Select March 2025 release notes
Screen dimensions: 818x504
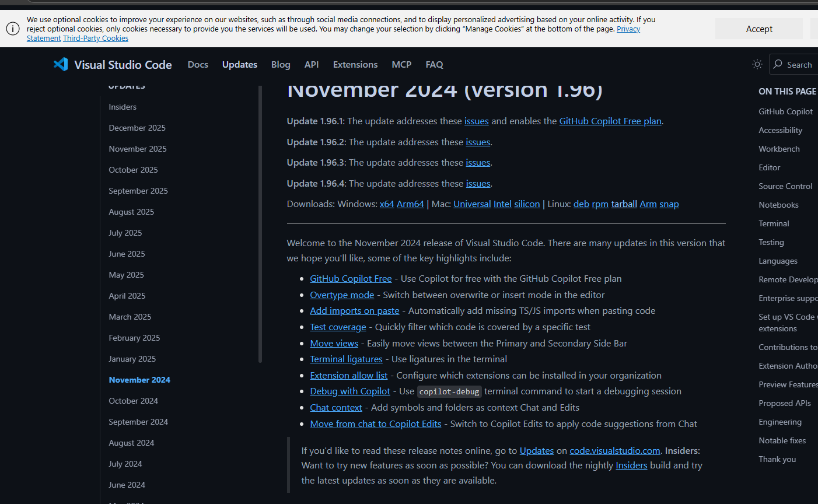130,317
